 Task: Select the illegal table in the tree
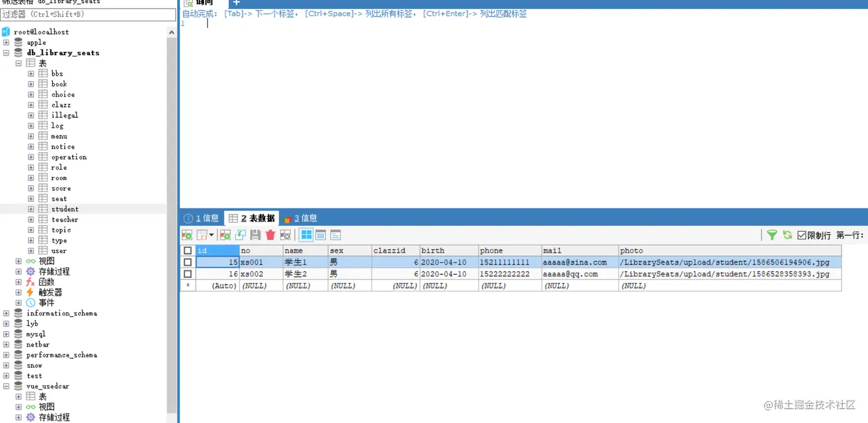pyautogui.click(x=64, y=115)
